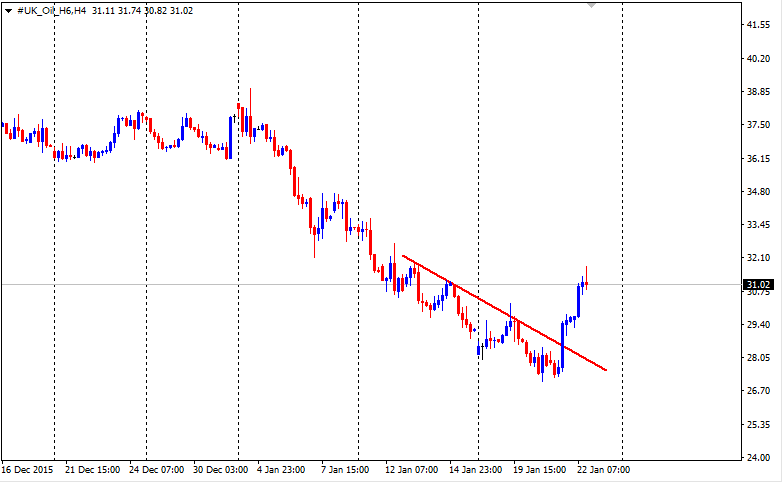Click the 21 Dec 15:00 time label
Viewport: 783px width, 483px height.
pos(92,470)
